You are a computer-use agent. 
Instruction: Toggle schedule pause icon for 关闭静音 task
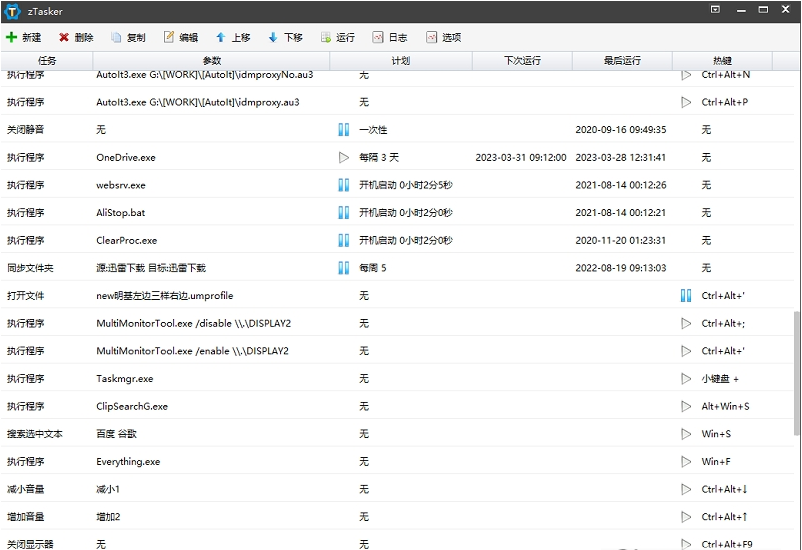344,129
